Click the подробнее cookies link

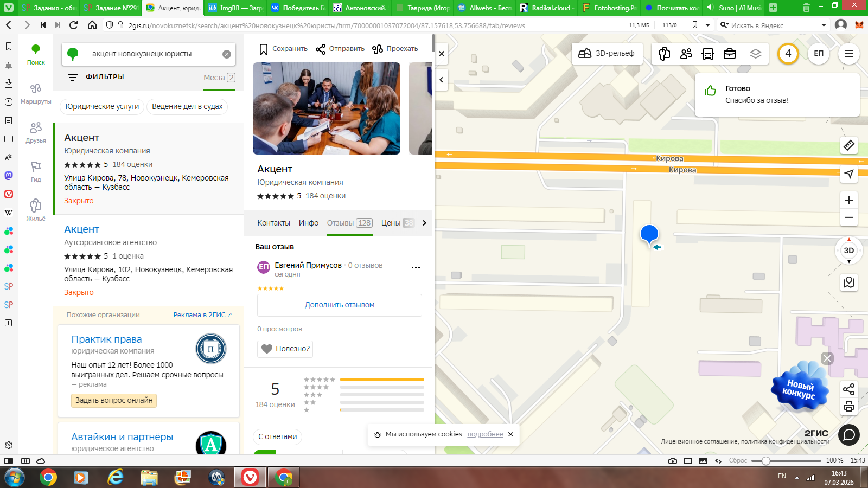(x=485, y=434)
